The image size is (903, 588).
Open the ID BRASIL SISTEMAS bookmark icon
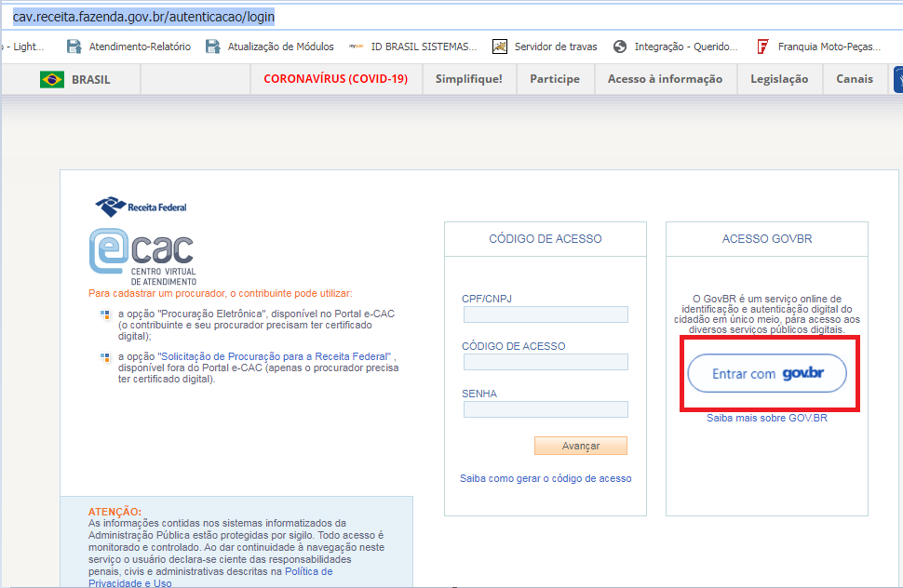coord(356,47)
